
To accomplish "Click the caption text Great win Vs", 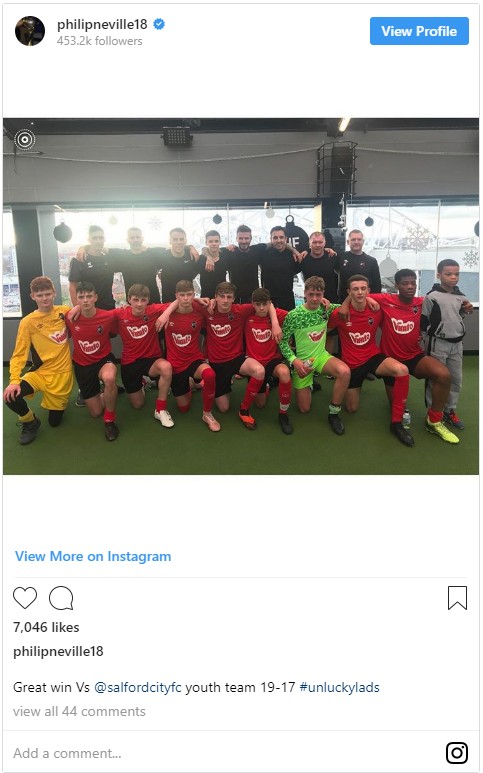I will 51,687.
